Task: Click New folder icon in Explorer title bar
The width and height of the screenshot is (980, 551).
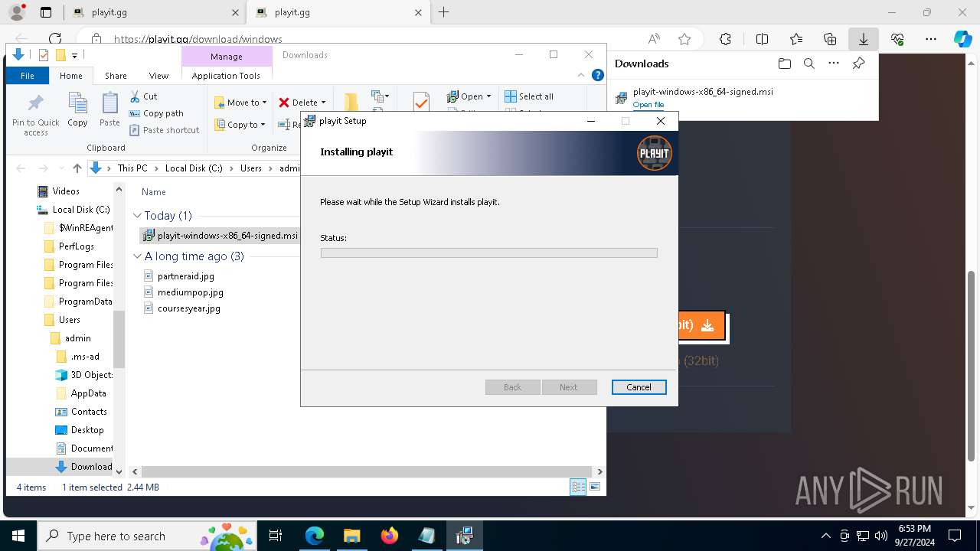Action: tap(60, 55)
